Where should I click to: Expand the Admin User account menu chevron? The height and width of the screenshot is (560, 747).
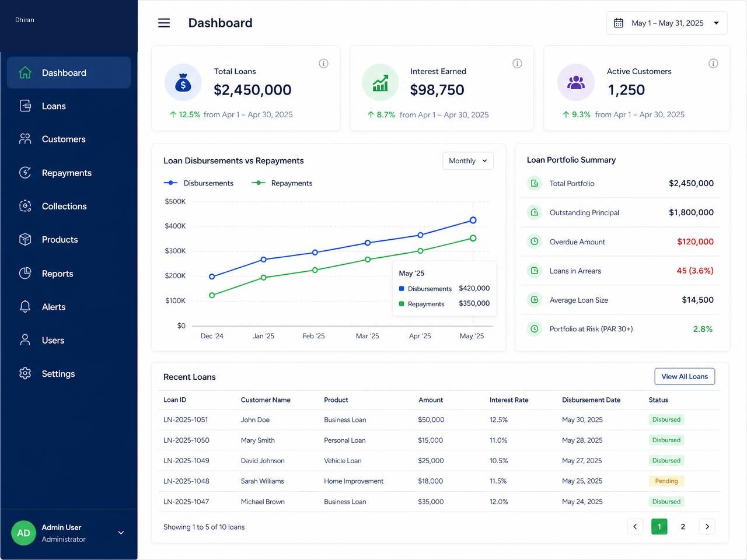(x=121, y=533)
